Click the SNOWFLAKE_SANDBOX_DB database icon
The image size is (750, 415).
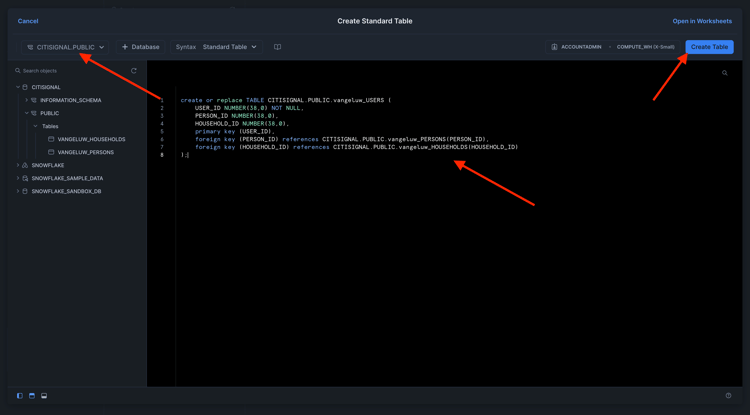(25, 191)
